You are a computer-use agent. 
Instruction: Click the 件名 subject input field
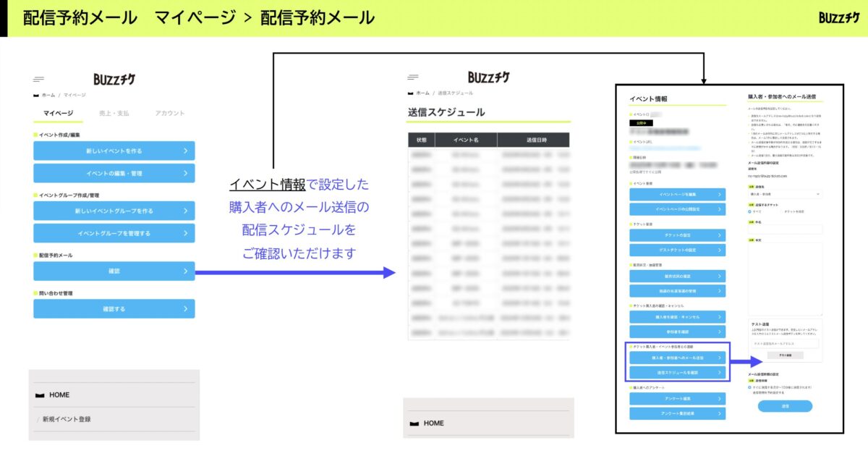point(785,229)
